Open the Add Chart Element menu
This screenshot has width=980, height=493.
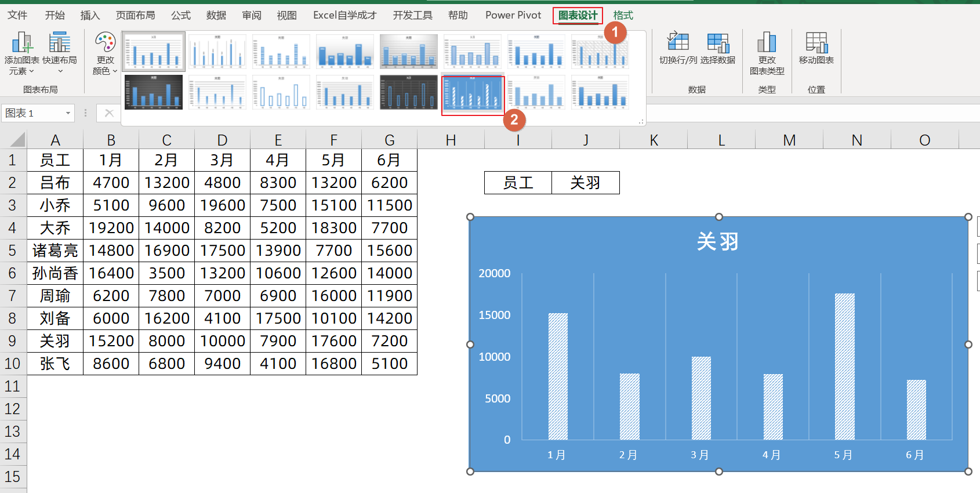(x=21, y=54)
